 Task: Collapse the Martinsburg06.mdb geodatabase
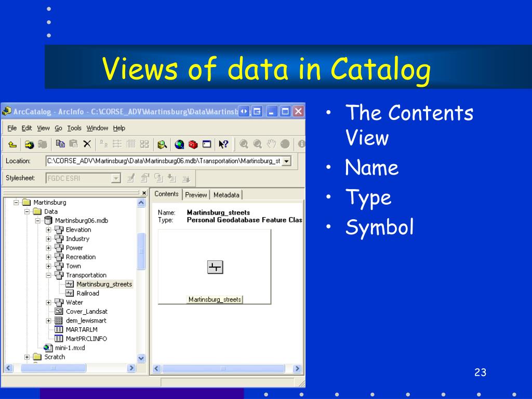pyautogui.click(x=37, y=221)
